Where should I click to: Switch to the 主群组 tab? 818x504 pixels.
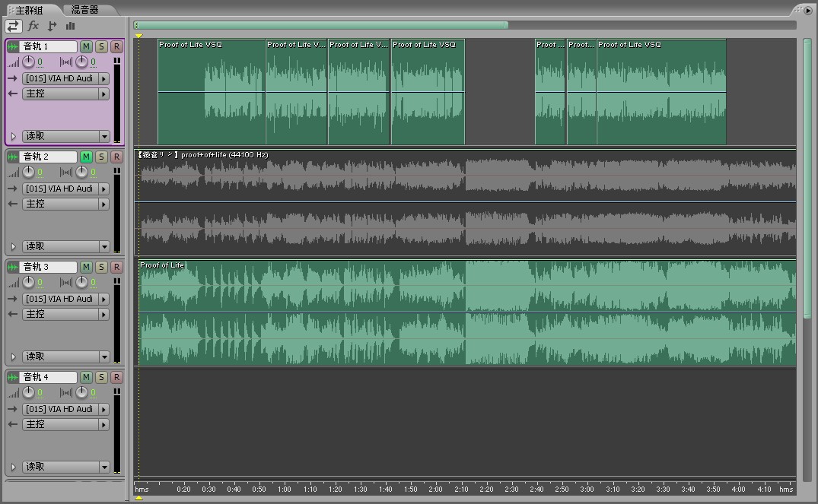click(x=29, y=11)
